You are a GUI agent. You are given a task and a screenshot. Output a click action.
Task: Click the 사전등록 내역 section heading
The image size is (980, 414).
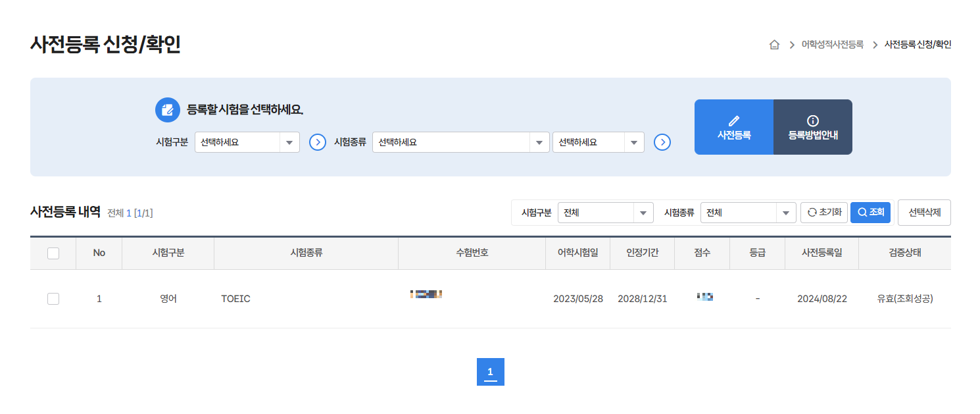[x=65, y=212]
